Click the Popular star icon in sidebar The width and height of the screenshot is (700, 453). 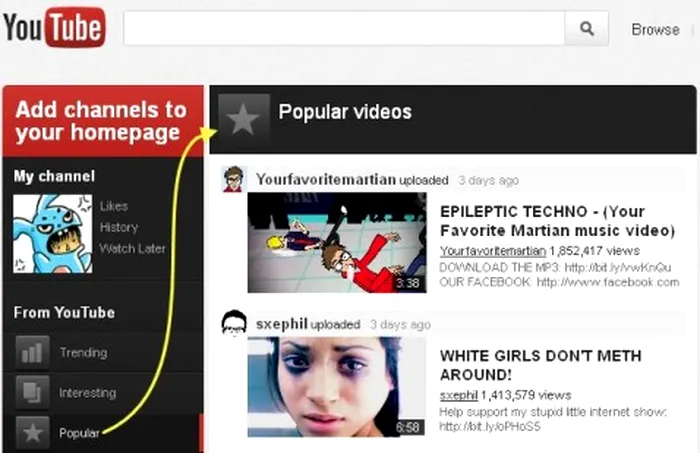point(32,433)
